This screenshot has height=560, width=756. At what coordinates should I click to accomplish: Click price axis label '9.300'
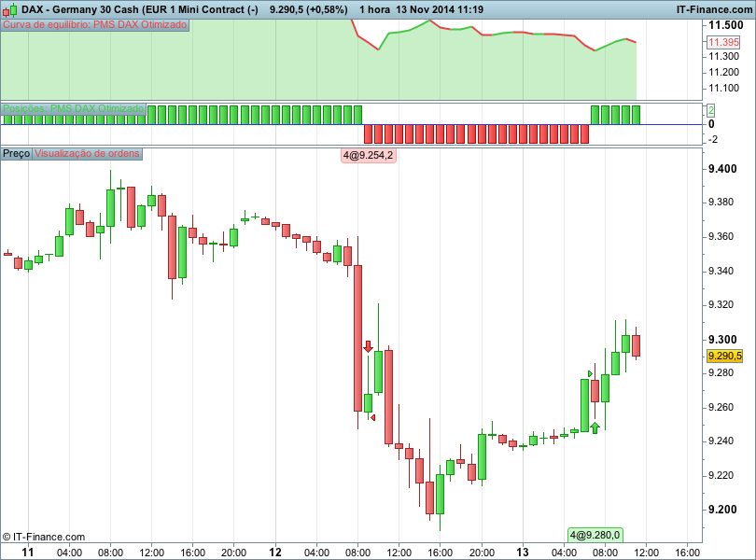[x=722, y=340]
